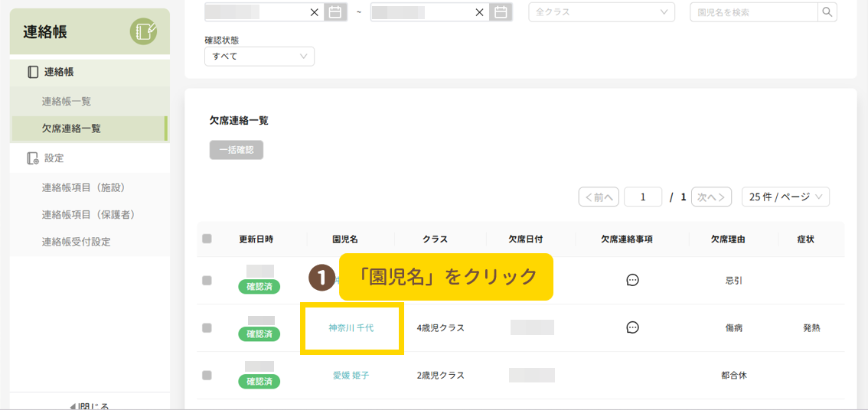Expand the 確認状態 すべて dropdown
The image size is (868, 410).
click(x=259, y=57)
